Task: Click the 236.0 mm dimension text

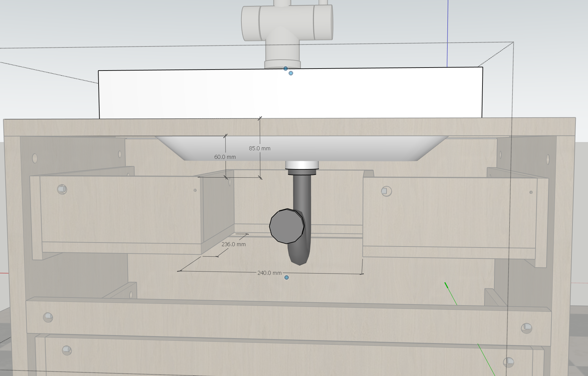Action: 233,245
